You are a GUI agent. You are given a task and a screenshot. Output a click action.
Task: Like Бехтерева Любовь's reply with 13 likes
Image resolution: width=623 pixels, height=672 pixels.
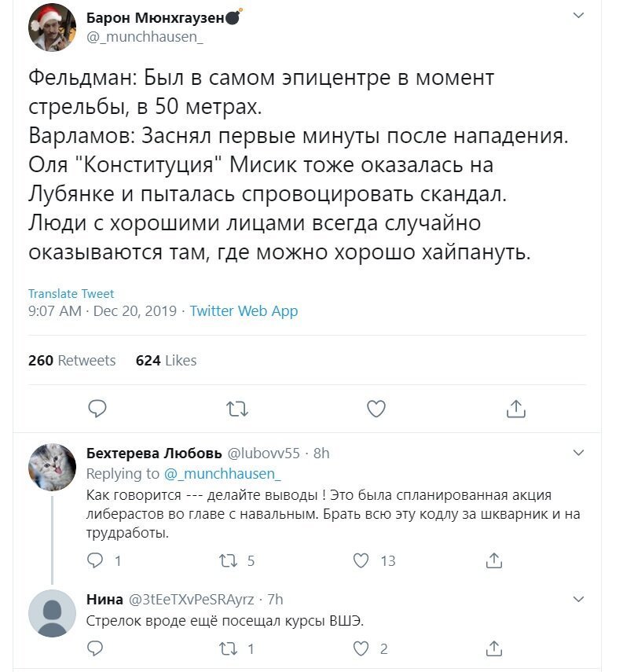coord(361,560)
